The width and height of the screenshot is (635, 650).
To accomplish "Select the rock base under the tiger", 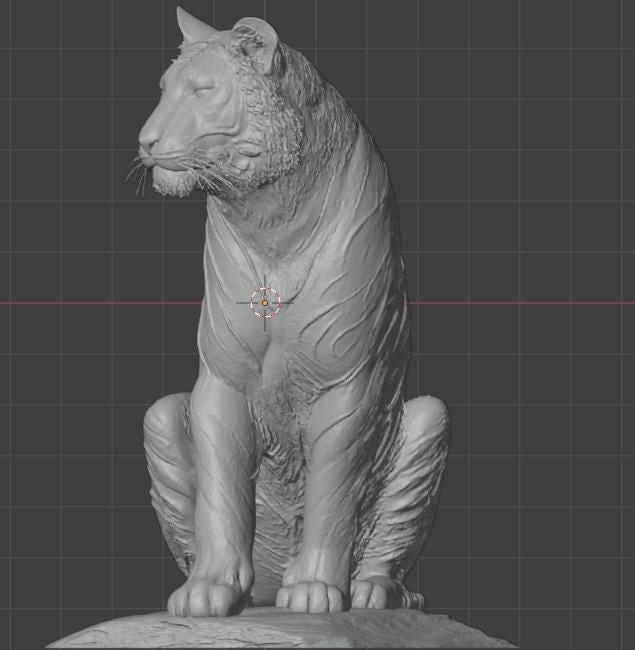I will [282, 630].
